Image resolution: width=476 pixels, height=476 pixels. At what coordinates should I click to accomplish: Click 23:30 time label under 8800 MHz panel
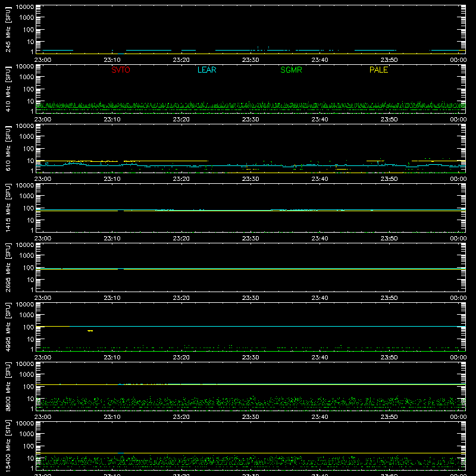250,417
